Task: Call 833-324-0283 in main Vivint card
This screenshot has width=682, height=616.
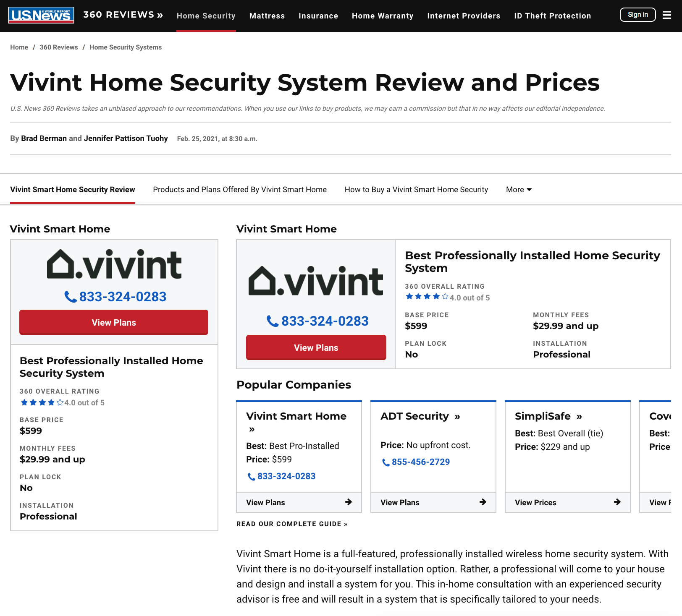Action: [x=325, y=321]
